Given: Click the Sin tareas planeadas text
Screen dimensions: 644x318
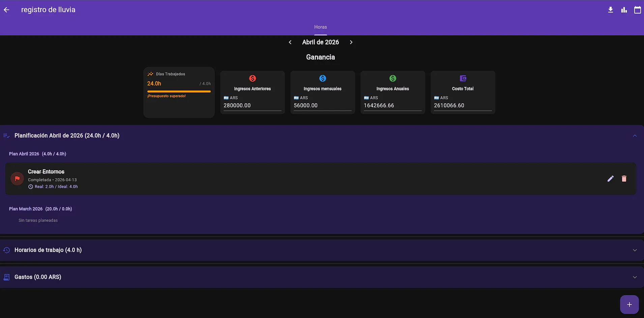Looking at the screenshot, I should point(38,220).
